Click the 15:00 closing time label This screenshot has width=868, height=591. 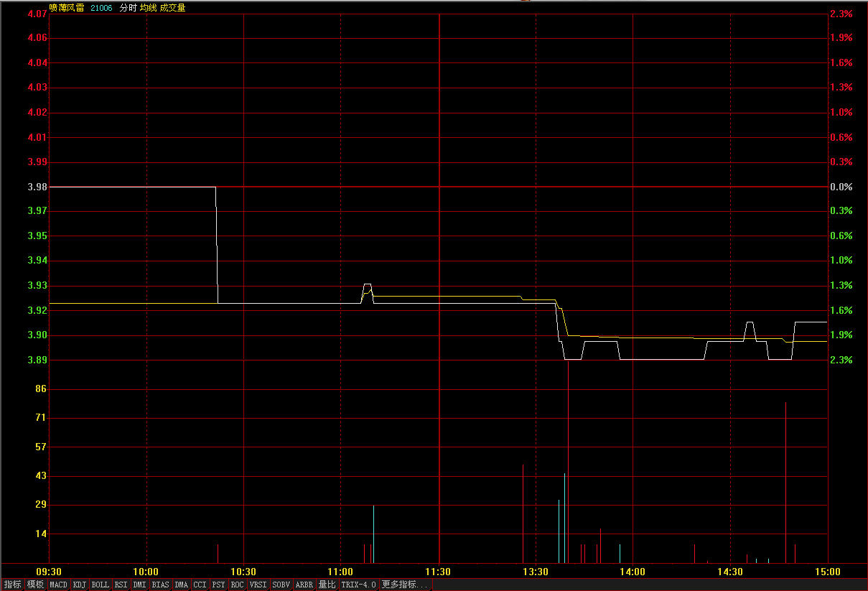[x=828, y=572]
